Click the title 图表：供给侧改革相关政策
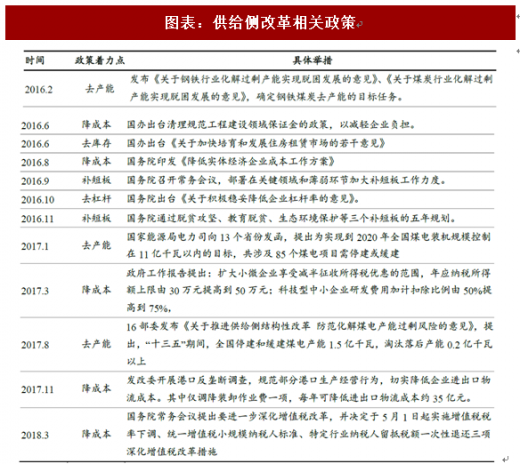The image size is (520, 464). point(260,23)
